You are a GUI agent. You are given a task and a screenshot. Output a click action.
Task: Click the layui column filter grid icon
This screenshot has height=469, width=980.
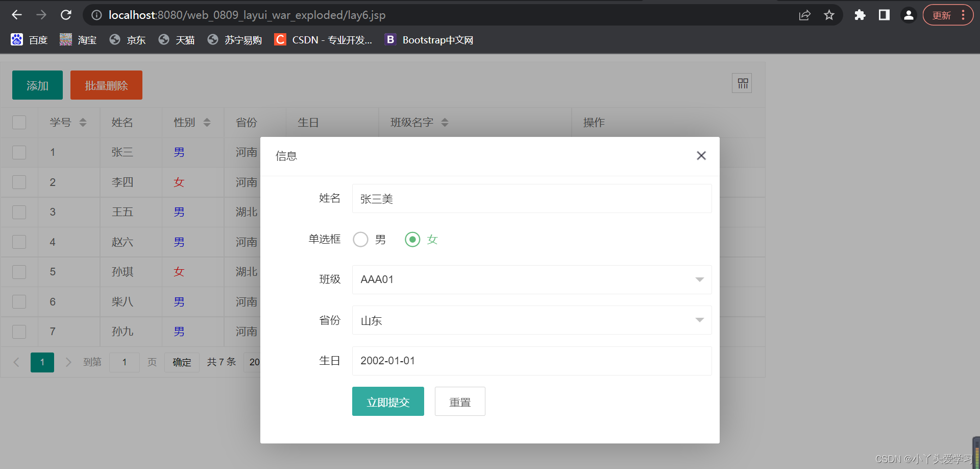[742, 83]
